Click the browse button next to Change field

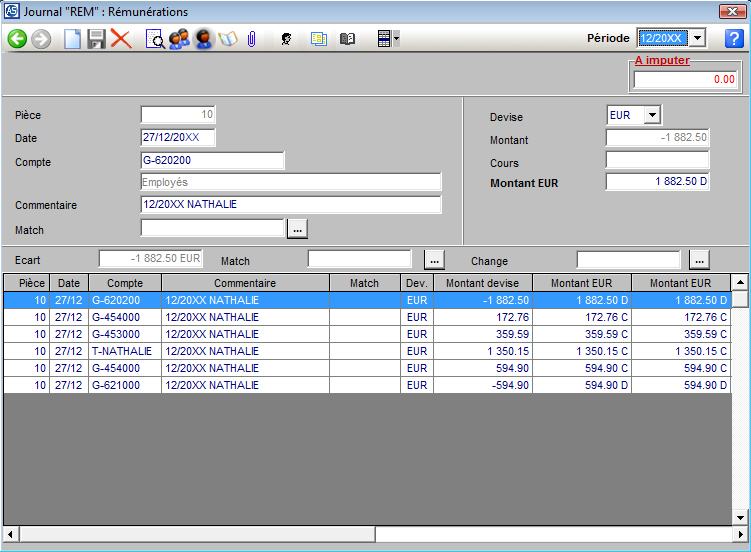point(699,260)
